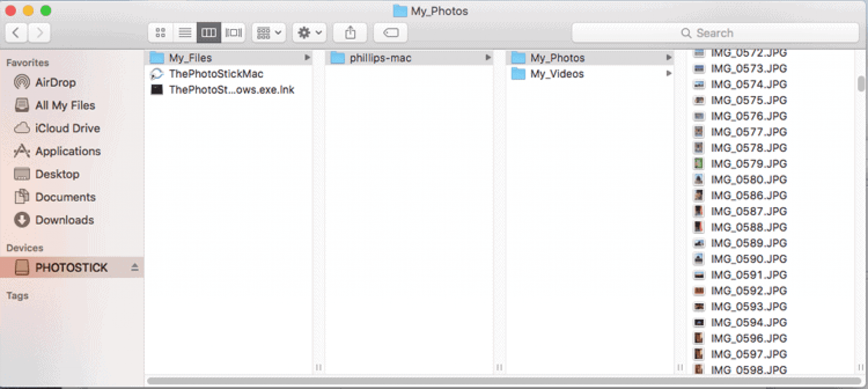The width and height of the screenshot is (868, 389).
Task: Open the item arrangement dropdown
Action: 269,33
